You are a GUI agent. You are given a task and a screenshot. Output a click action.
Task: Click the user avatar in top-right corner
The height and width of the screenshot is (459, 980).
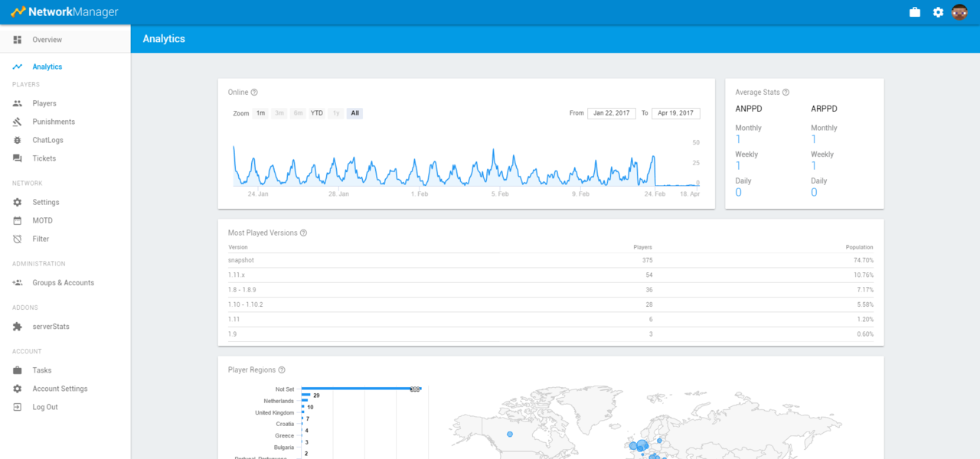[959, 12]
